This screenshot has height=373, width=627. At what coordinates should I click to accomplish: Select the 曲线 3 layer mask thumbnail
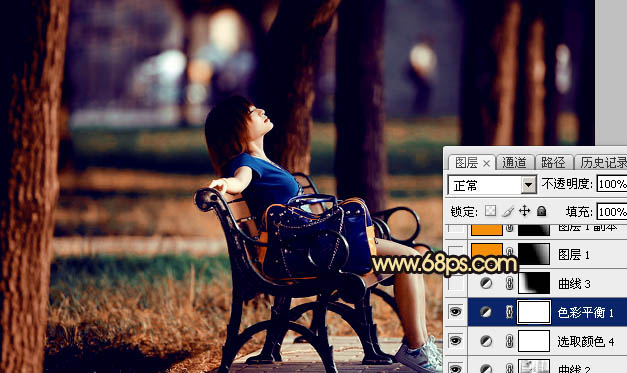534,283
